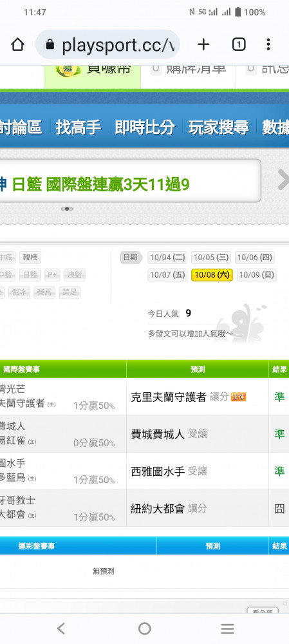
Task: Click the orange 主推 badge
Action: click(x=239, y=397)
